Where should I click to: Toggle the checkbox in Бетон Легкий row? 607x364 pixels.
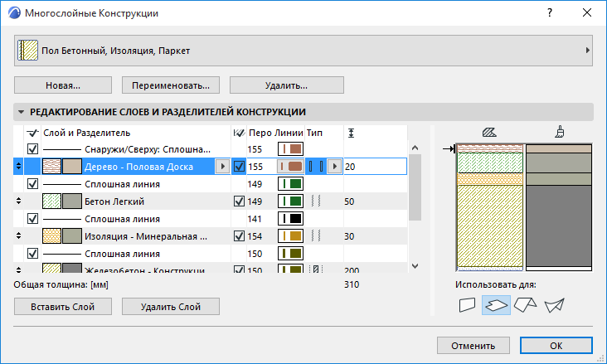[x=240, y=201]
